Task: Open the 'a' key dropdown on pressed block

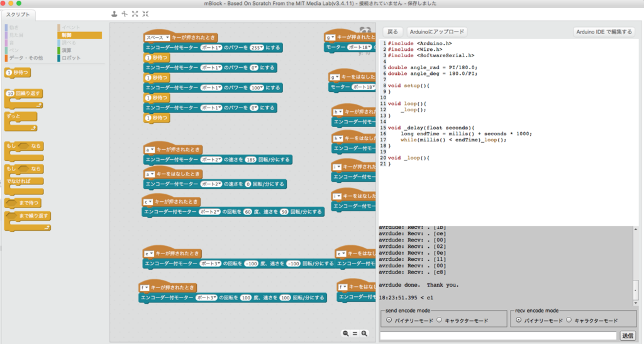Action: tap(150, 150)
